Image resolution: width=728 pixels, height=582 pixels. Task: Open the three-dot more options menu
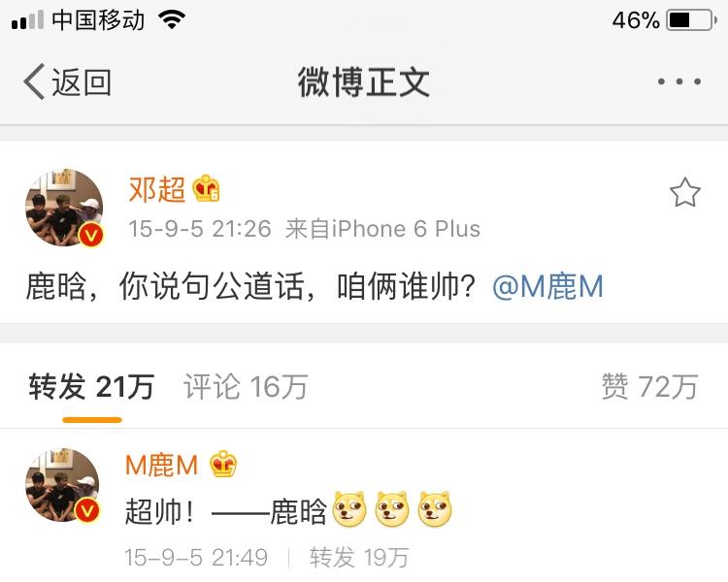click(678, 81)
